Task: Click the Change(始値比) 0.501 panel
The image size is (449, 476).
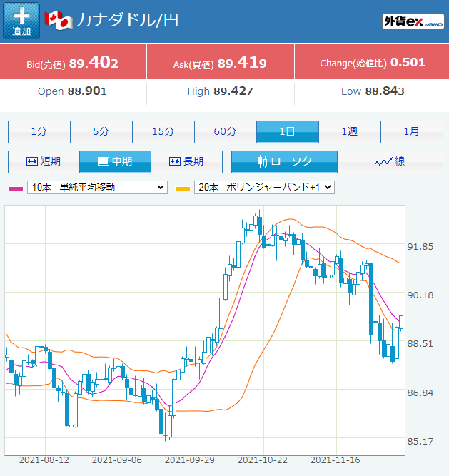Action: [372, 61]
